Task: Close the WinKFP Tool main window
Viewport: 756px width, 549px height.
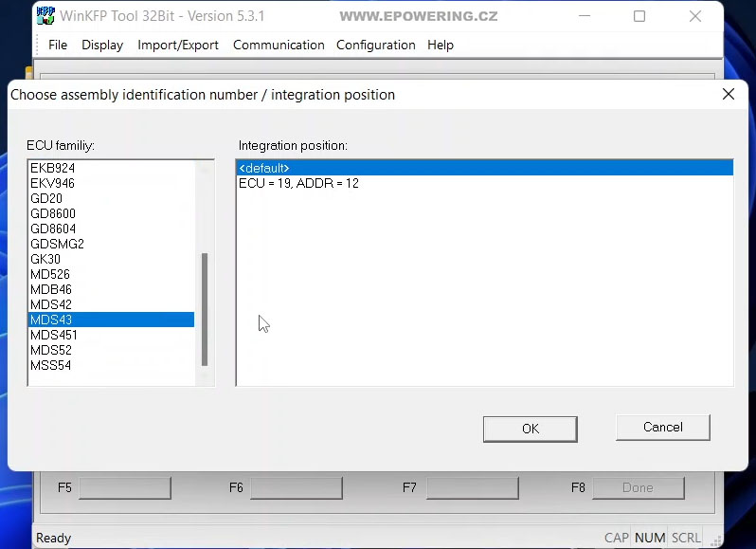Action: pyautogui.click(x=695, y=16)
